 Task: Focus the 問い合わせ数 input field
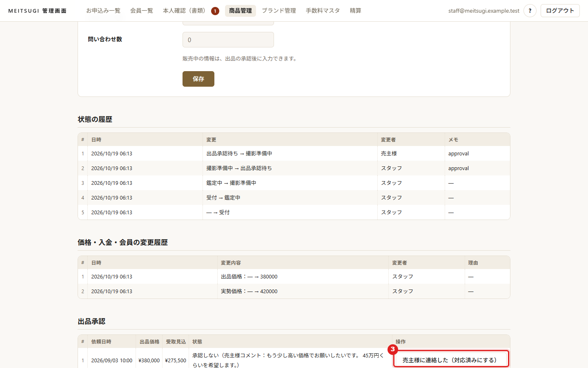(x=228, y=40)
